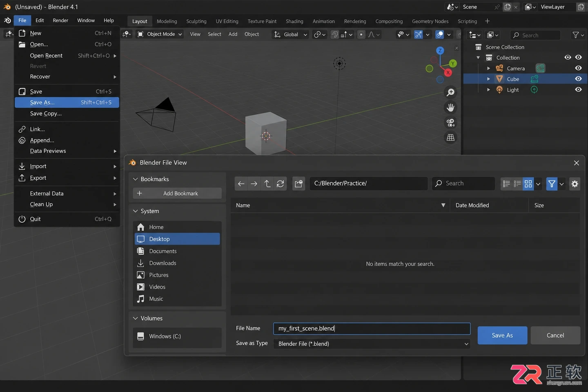Click the outliner filter funnel icon
The width and height of the screenshot is (588, 392).
pyautogui.click(x=576, y=35)
